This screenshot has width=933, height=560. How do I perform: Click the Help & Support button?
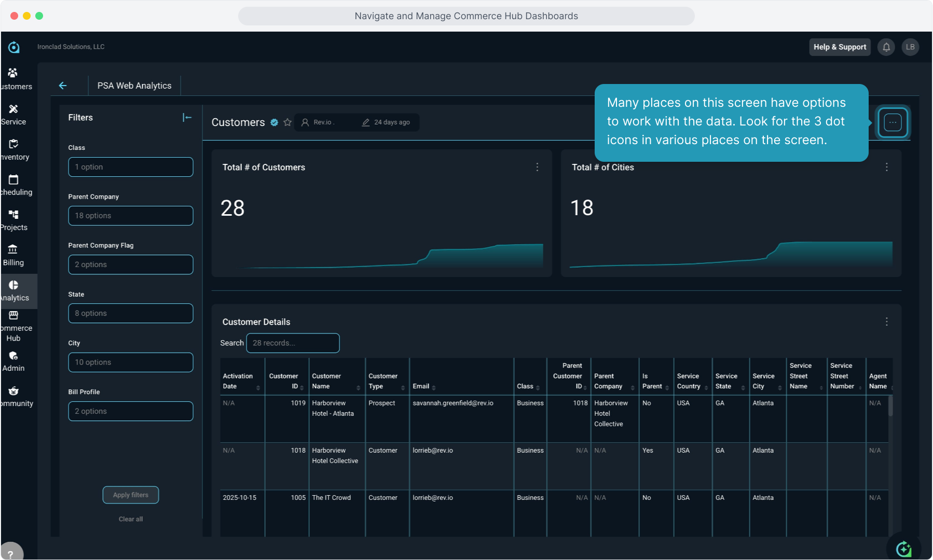[x=839, y=47]
